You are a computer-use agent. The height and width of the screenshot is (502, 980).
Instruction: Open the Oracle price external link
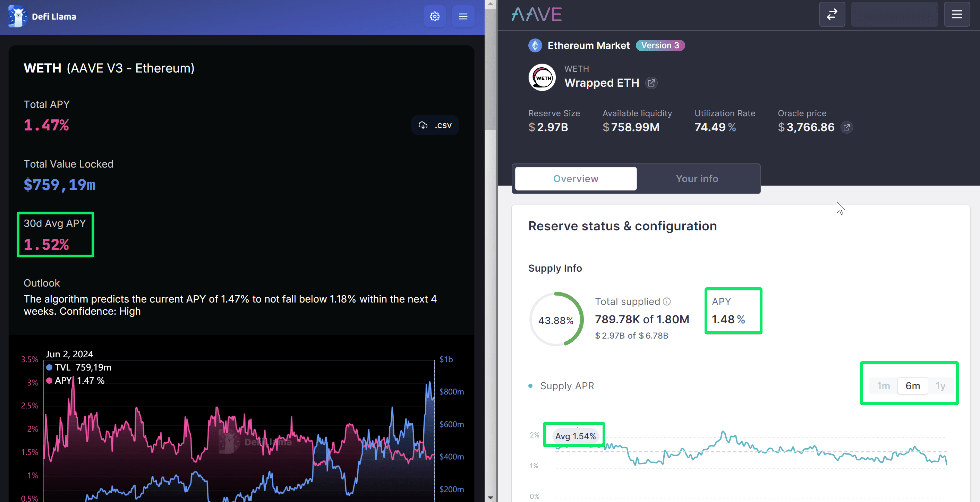[846, 128]
